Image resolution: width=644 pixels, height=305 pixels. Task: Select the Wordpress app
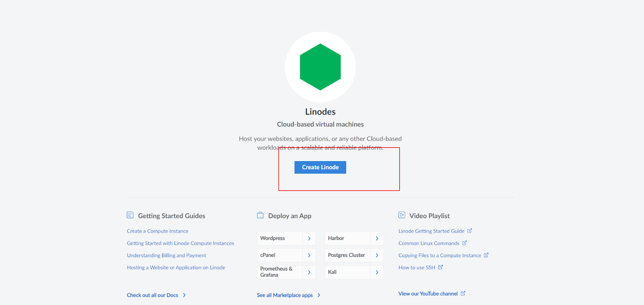coord(280,238)
